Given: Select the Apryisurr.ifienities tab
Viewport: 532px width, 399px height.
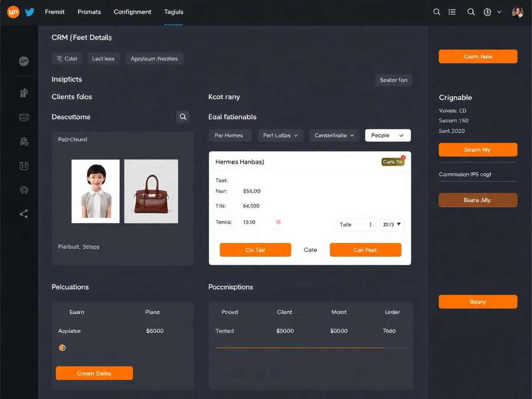Looking at the screenshot, I should click(x=154, y=59).
